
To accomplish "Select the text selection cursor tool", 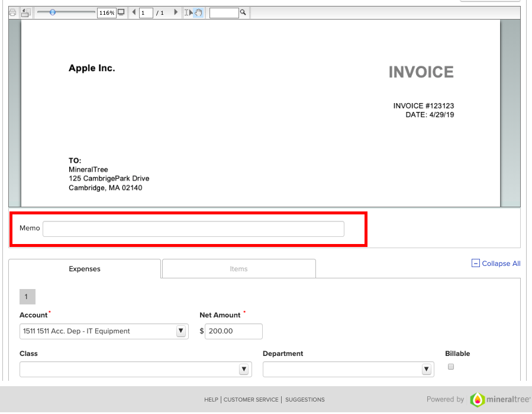I will point(188,13).
